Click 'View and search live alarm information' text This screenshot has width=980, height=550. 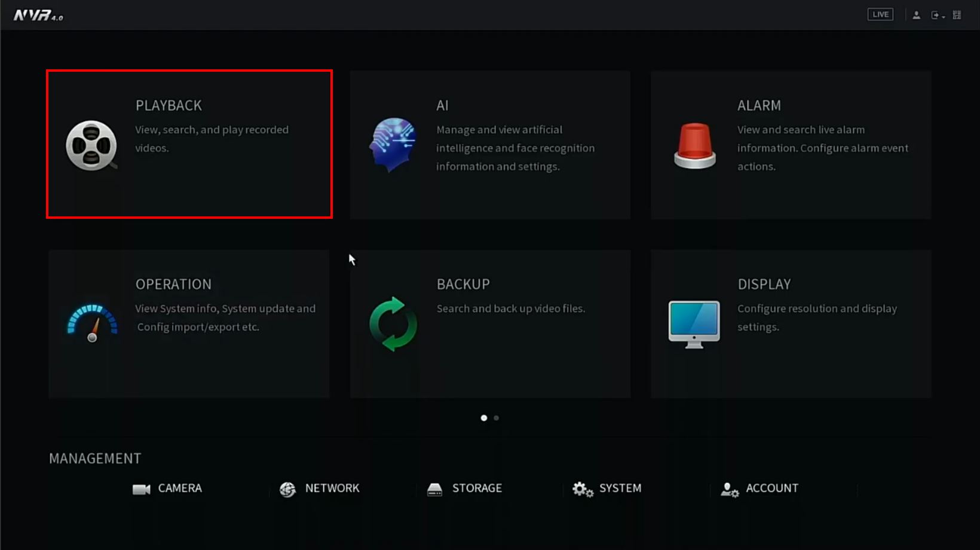pyautogui.click(x=823, y=148)
